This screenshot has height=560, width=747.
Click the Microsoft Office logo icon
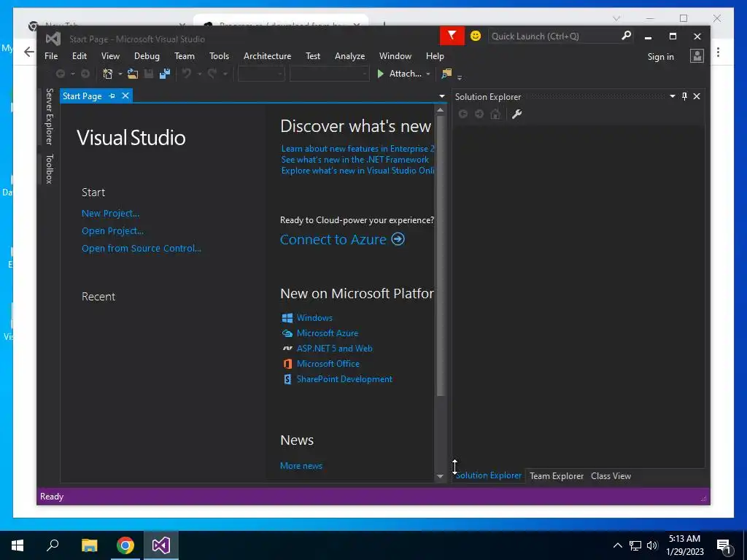[x=287, y=364]
